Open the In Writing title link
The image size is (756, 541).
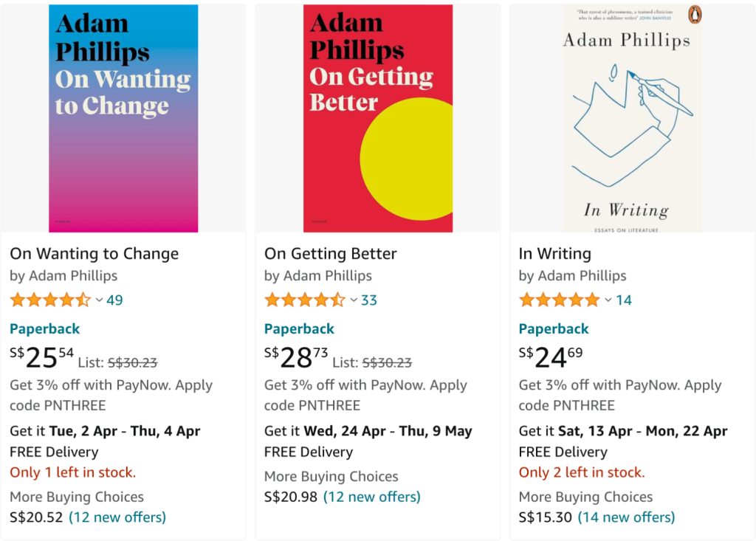tap(555, 253)
